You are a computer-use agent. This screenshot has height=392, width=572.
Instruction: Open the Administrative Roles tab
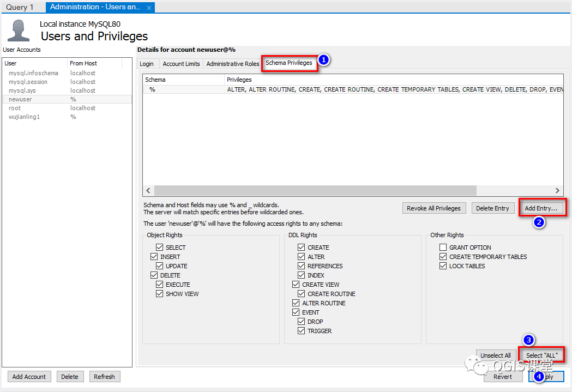pos(233,64)
